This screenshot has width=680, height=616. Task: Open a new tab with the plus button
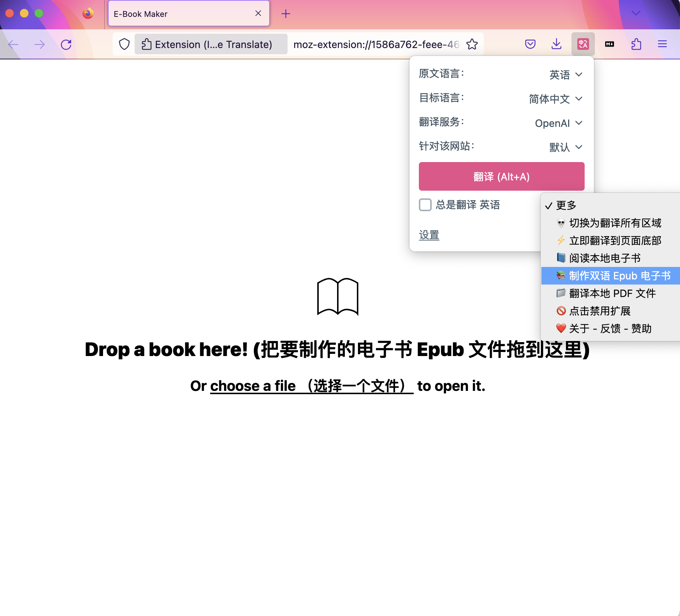click(x=286, y=14)
